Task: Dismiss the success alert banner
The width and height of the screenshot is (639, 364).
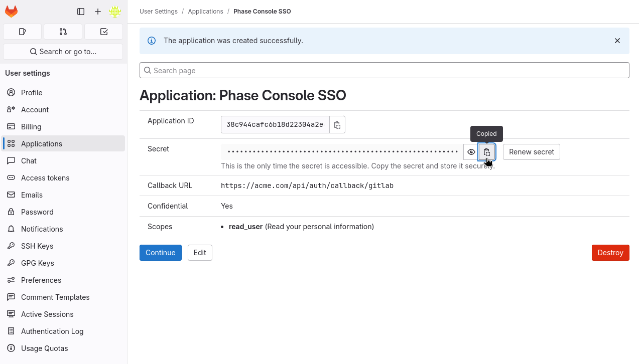Action: (x=617, y=41)
